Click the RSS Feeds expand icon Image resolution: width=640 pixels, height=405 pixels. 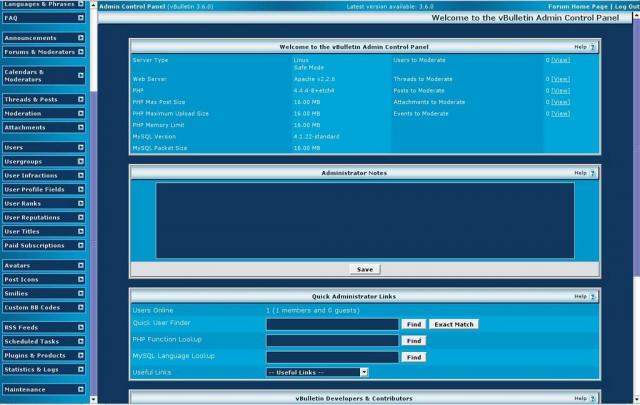tap(80, 327)
